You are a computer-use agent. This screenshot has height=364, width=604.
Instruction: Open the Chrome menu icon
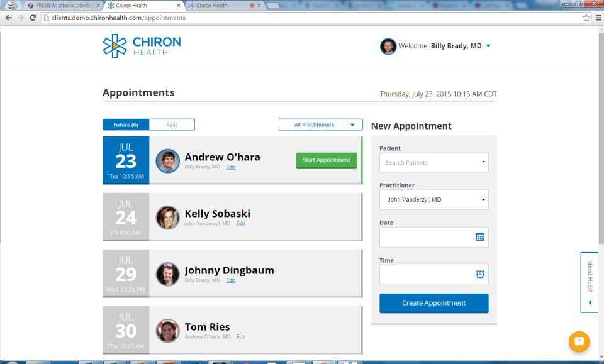pos(598,18)
